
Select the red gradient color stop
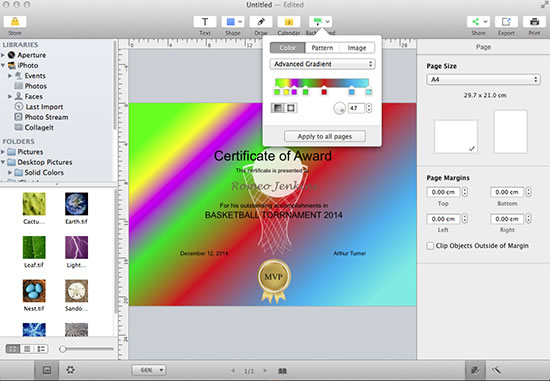[324, 92]
